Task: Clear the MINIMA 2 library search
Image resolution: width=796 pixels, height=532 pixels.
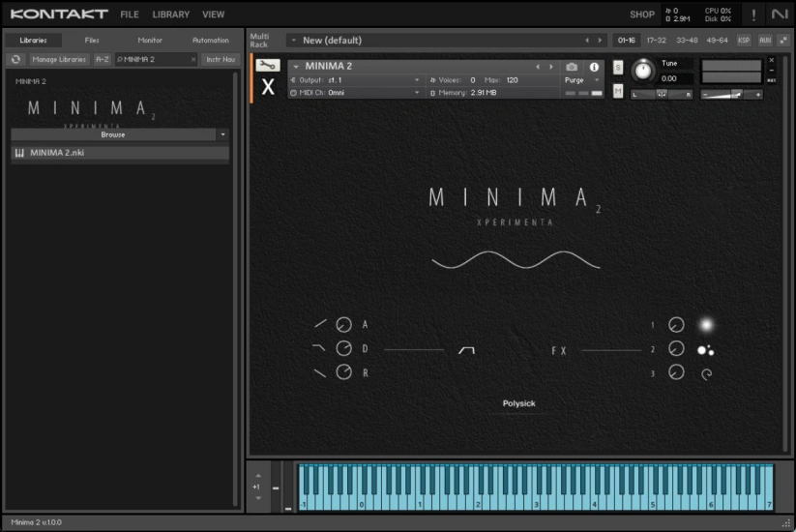Action: [x=192, y=60]
